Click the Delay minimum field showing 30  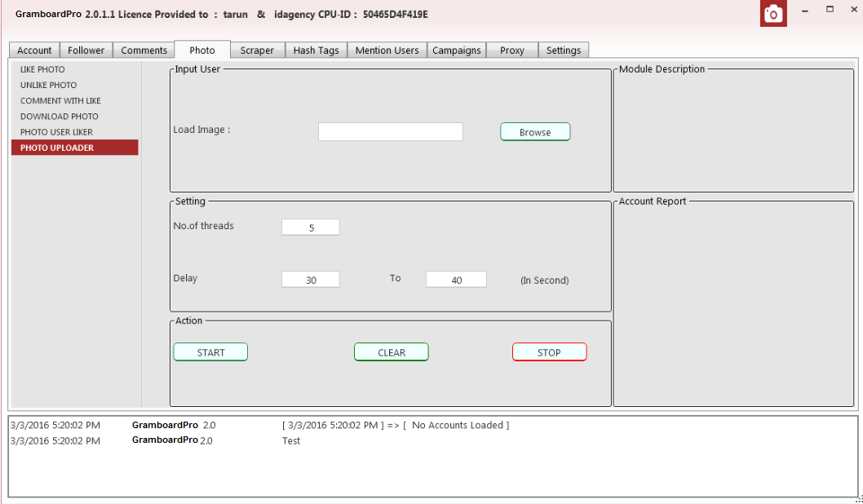(311, 280)
